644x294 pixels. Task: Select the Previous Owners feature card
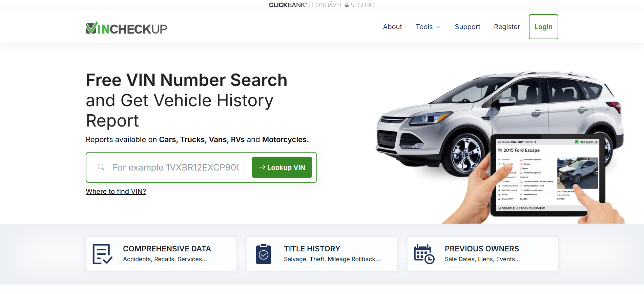click(x=483, y=254)
